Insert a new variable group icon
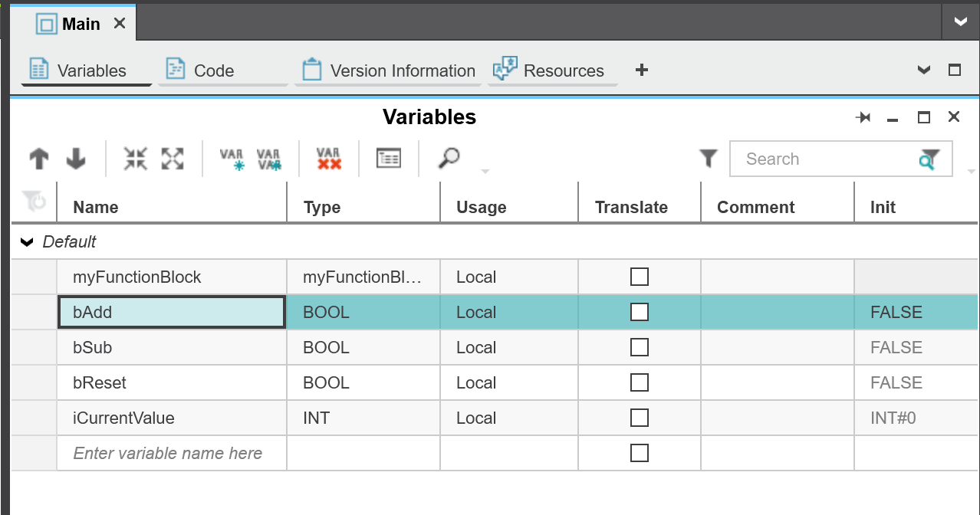Viewport: 980px width, 515px height. click(x=268, y=159)
